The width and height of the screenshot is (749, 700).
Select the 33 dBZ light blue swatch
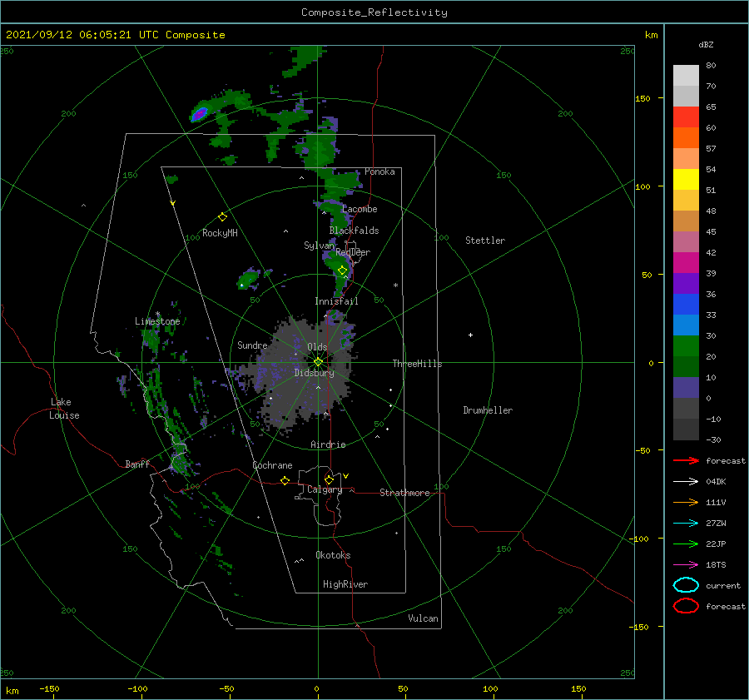(x=686, y=325)
